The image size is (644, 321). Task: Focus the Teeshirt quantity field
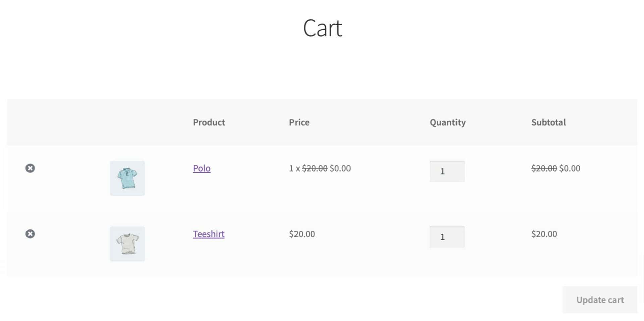pos(447,237)
